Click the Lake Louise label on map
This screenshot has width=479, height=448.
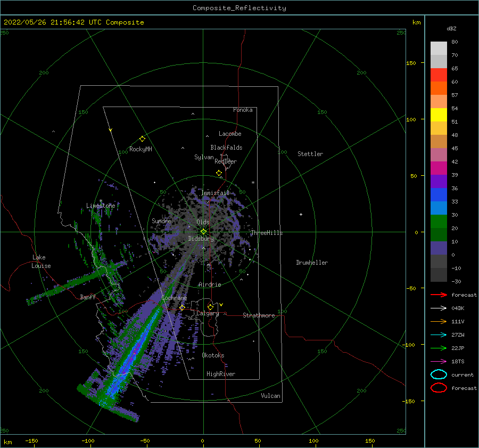click(x=41, y=262)
